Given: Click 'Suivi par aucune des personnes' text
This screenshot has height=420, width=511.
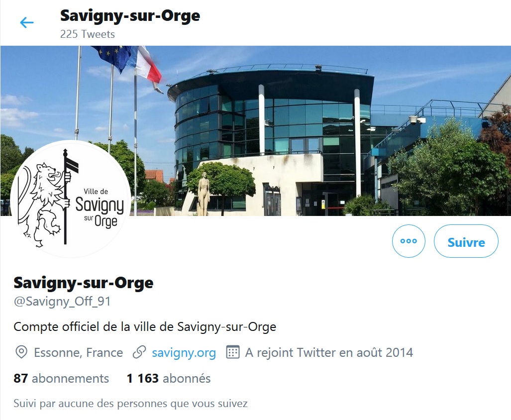Looking at the screenshot, I should 130,404.
